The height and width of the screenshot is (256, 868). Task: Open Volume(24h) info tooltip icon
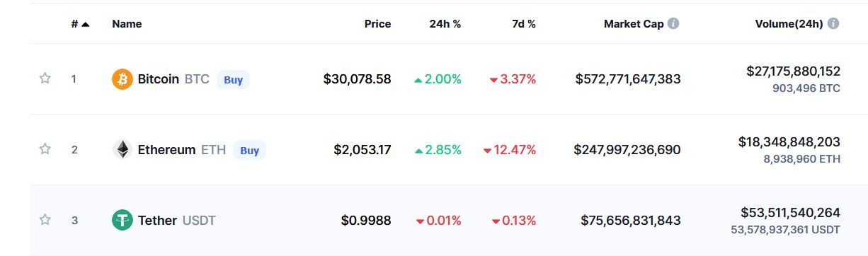(833, 23)
